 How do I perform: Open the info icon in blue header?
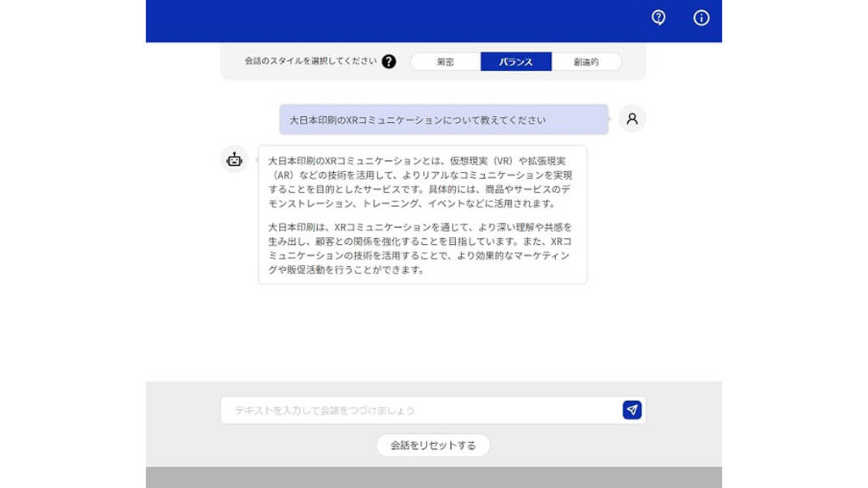click(701, 18)
